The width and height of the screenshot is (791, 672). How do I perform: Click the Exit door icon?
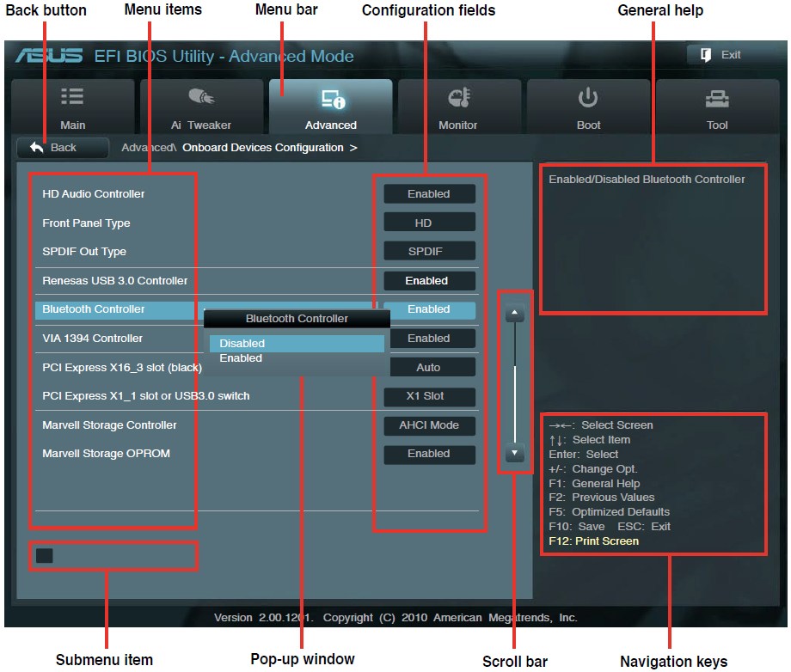click(x=706, y=55)
